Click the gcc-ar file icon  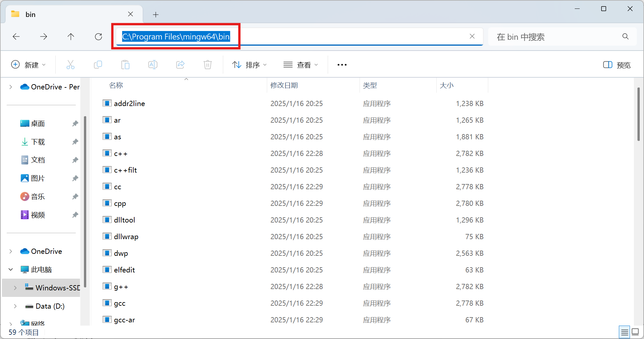[x=107, y=319]
